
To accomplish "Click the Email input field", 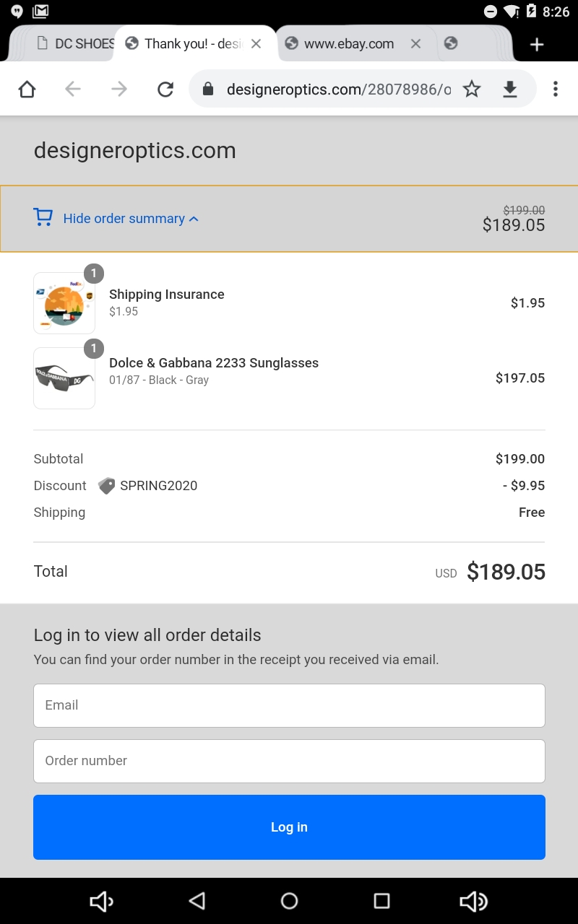I will (x=289, y=705).
